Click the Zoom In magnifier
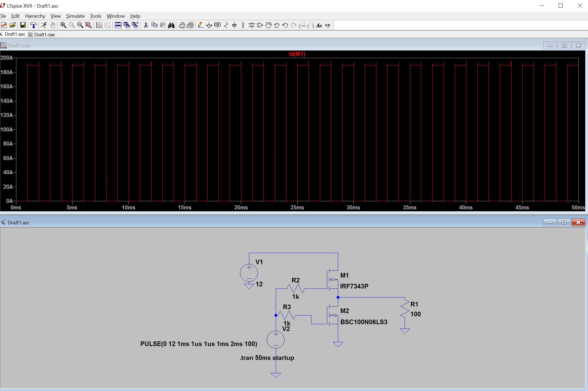The height and width of the screenshot is (391, 588). [63, 25]
